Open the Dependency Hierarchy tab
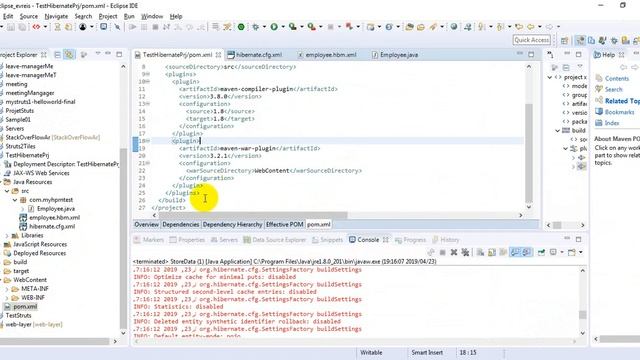This screenshot has width=640, height=360. [x=232, y=224]
